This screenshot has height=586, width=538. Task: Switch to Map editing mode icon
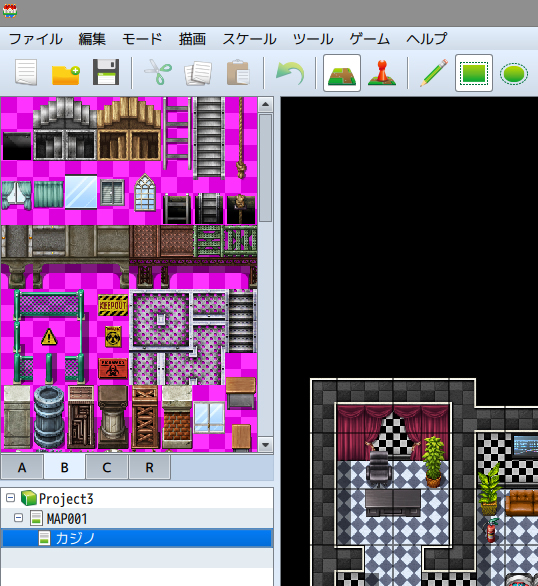pyautogui.click(x=342, y=73)
